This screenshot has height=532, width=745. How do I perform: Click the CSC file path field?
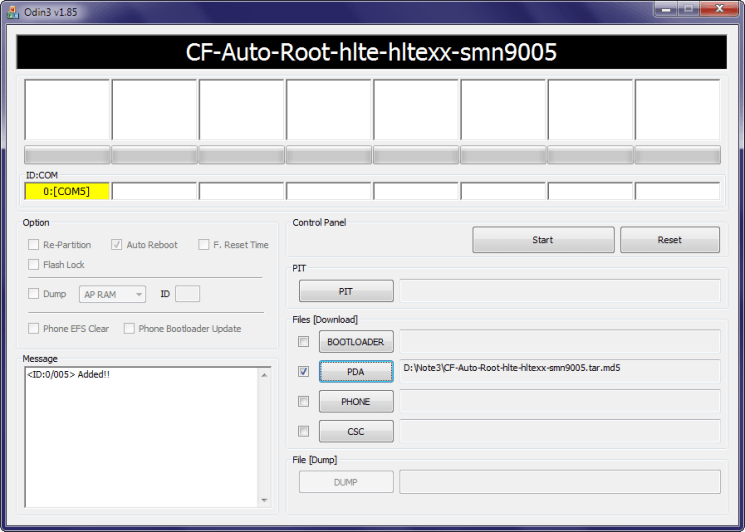[560, 431]
